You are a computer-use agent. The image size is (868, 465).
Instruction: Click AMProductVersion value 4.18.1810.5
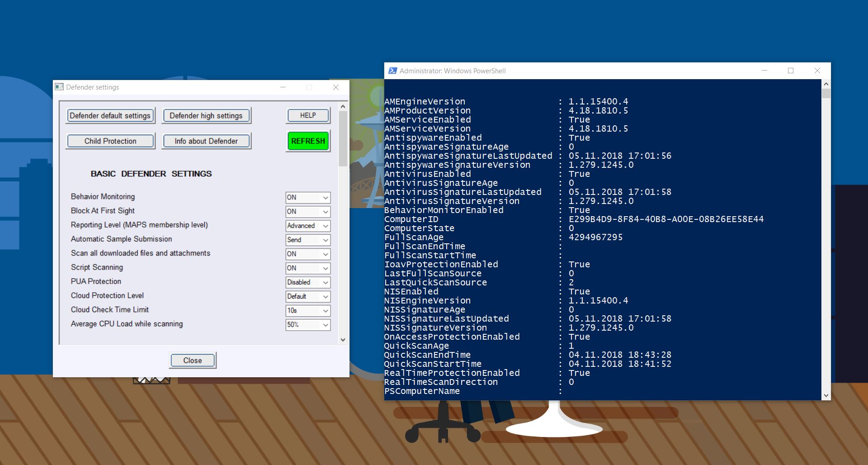click(x=598, y=111)
